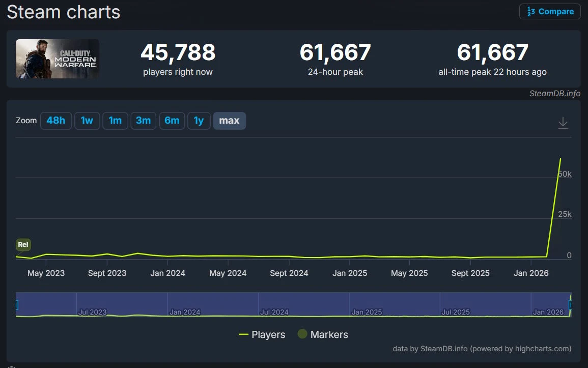Click the chart download/export icon
The image size is (588, 368).
(563, 123)
